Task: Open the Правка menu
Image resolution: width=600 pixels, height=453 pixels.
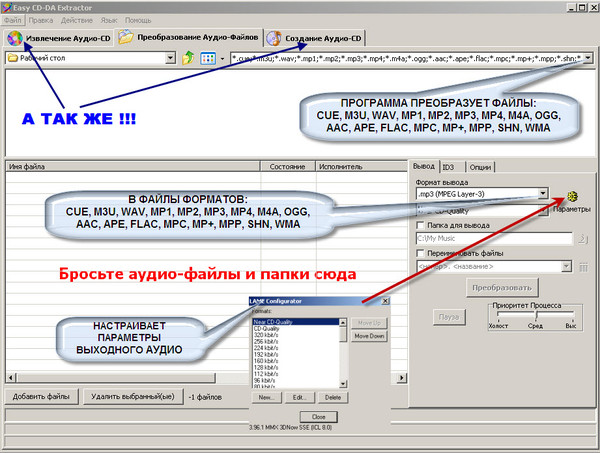Action: [41, 20]
